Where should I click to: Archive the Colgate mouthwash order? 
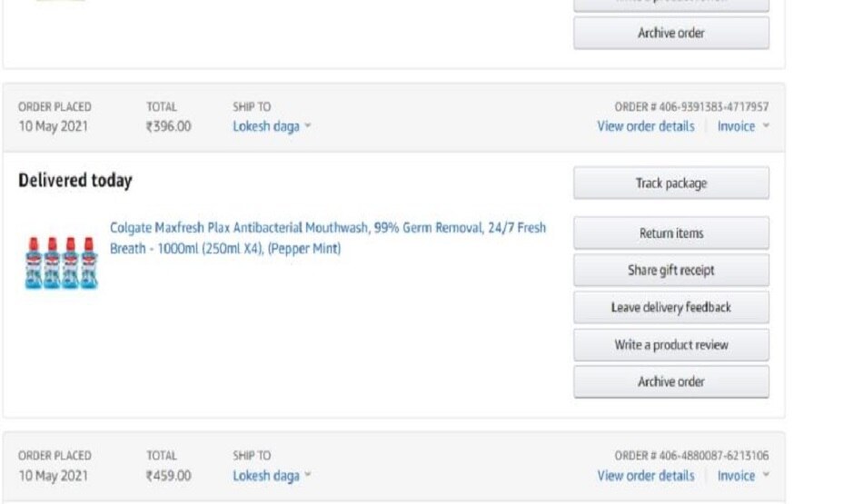point(670,382)
